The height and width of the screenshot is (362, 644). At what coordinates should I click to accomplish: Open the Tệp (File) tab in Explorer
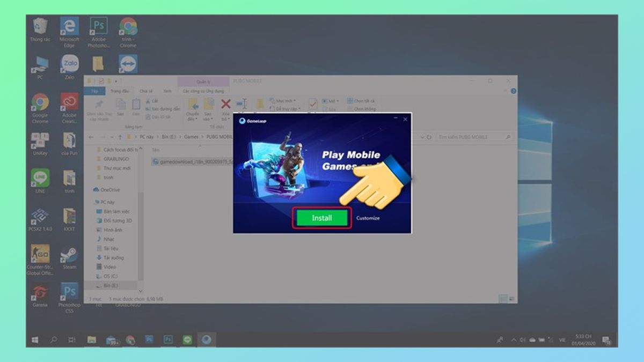(94, 91)
